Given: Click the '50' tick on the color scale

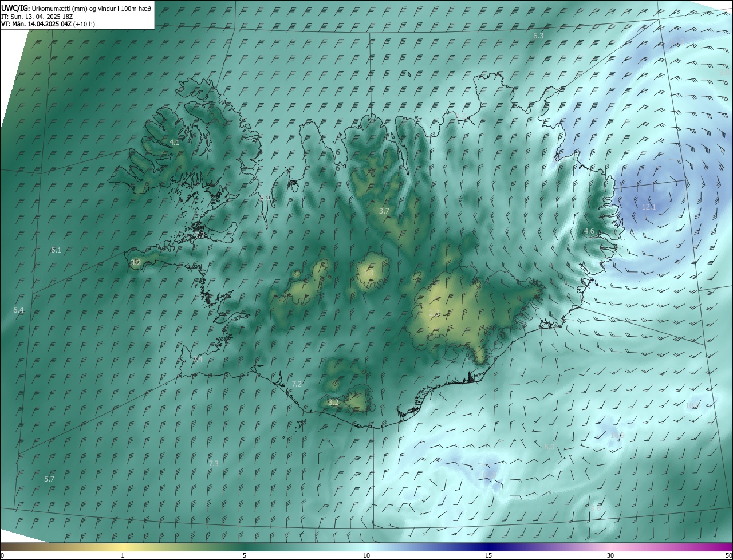Looking at the screenshot, I should 728,555.
